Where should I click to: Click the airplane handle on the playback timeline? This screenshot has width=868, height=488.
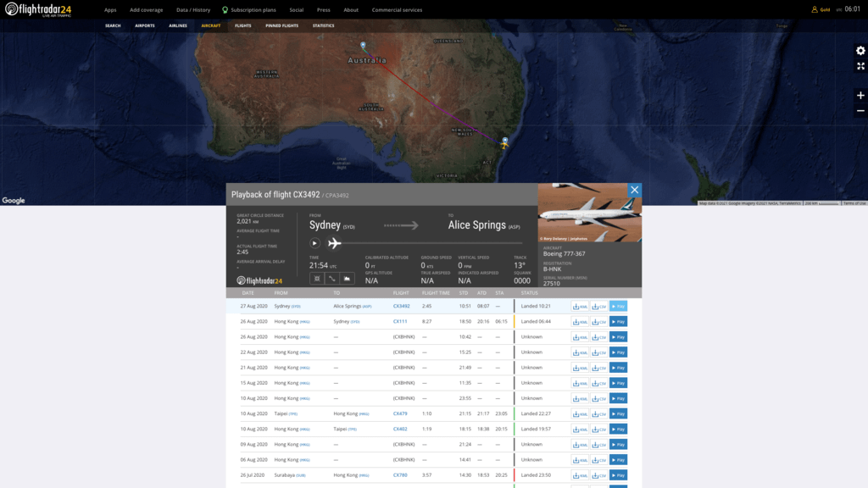[x=334, y=243]
